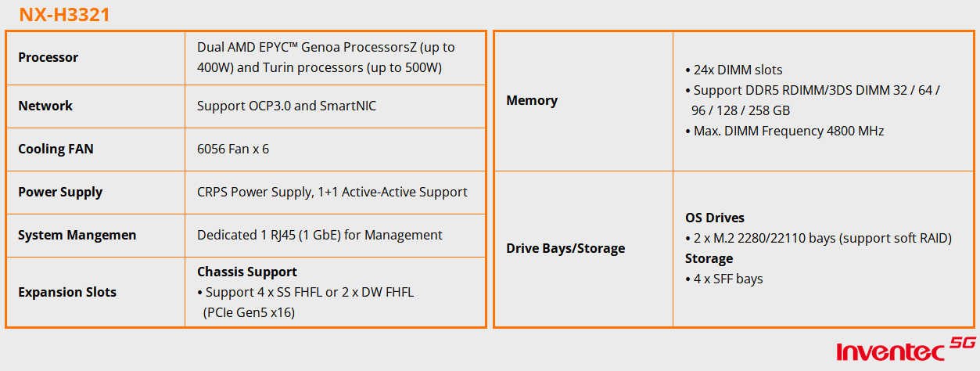Click the Dual AMD EPYC Genoa processor description

325,57
